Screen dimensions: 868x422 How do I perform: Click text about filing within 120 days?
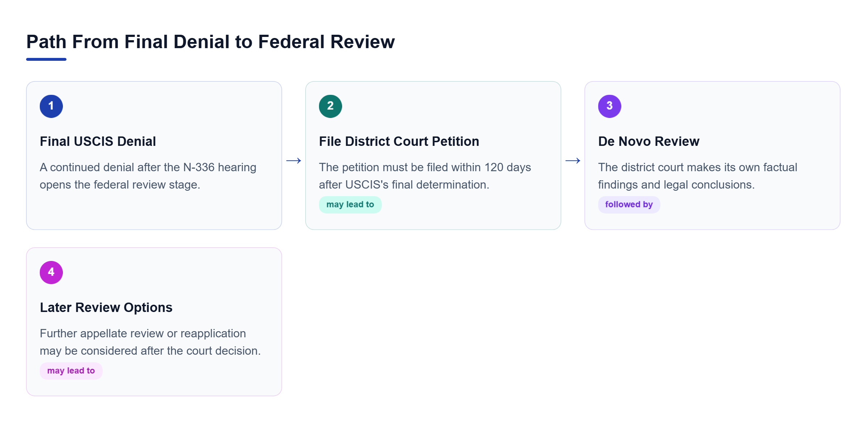click(x=425, y=176)
